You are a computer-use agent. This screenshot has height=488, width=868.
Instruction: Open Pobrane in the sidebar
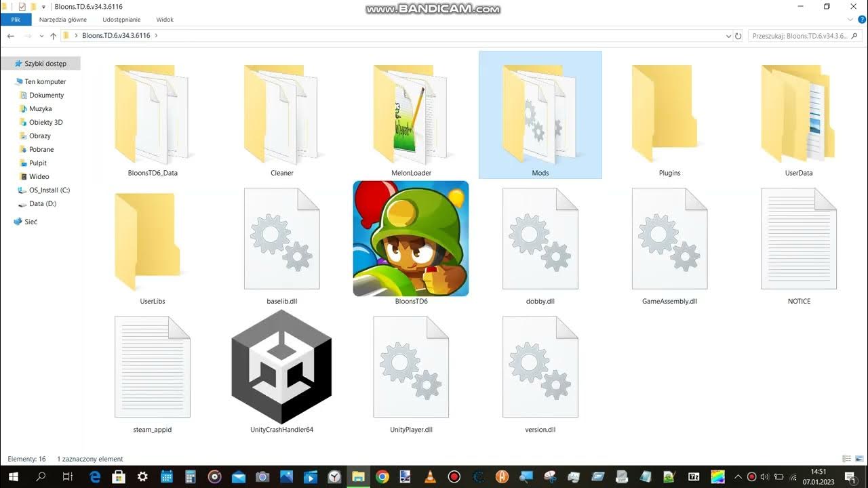40,149
